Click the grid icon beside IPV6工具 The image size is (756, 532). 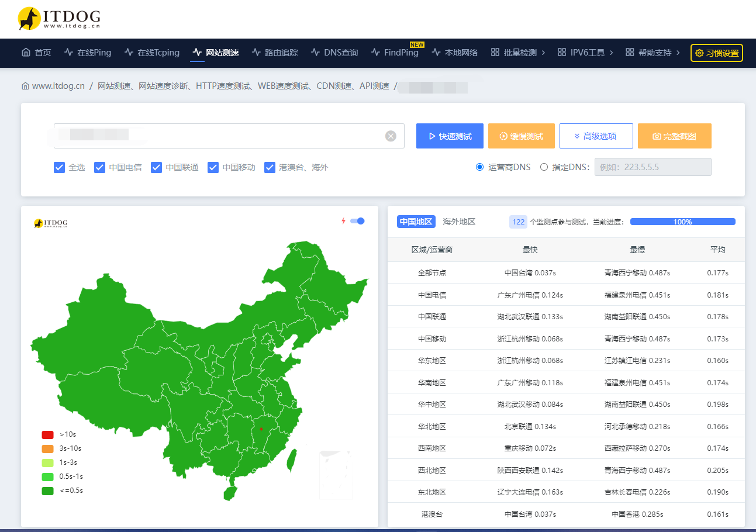pos(562,52)
